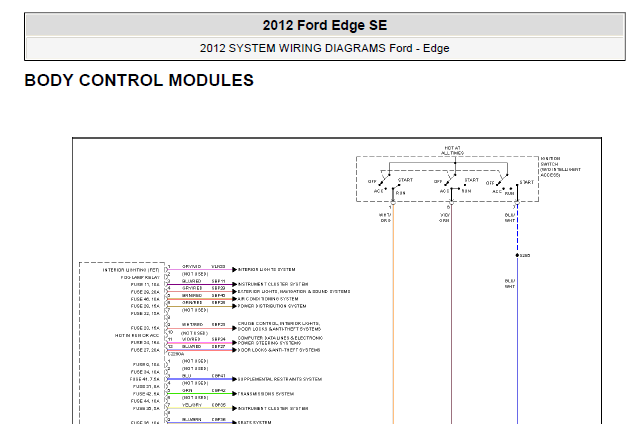Screen dimensions: 640x424
Task: Click the green GRN wire to Transmissions System
Action: pos(200,394)
